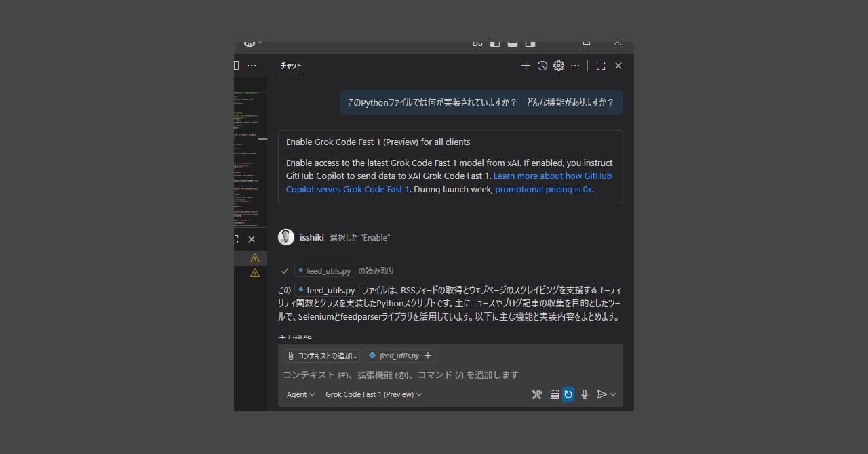Viewport: 868px width, 454px height.
Task: Show chat history via the clock icon
Action: click(x=542, y=65)
